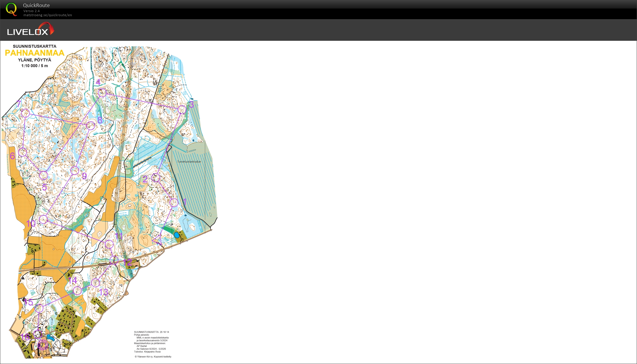Click the map scale '1:10 000 / 5 m'
This screenshot has width=637, height=364.
click(x=35, y=66)
